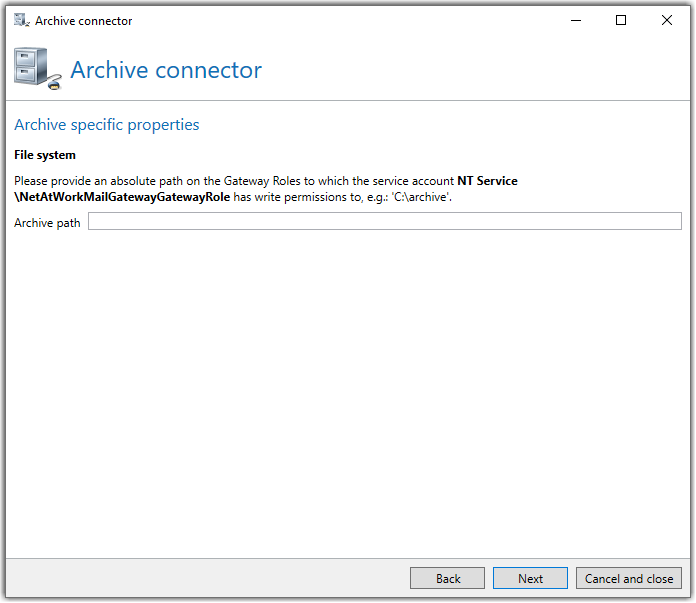Abort the wizard via Cancel and close
This screenshot has height=603, width=696.
pos(629,579)
